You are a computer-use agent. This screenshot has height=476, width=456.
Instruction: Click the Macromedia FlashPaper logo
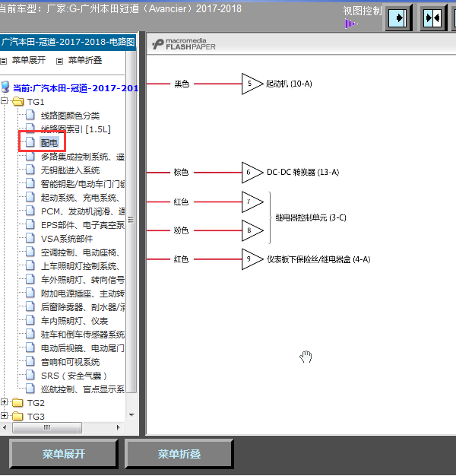pyautogui.click(x=184, y=44)
